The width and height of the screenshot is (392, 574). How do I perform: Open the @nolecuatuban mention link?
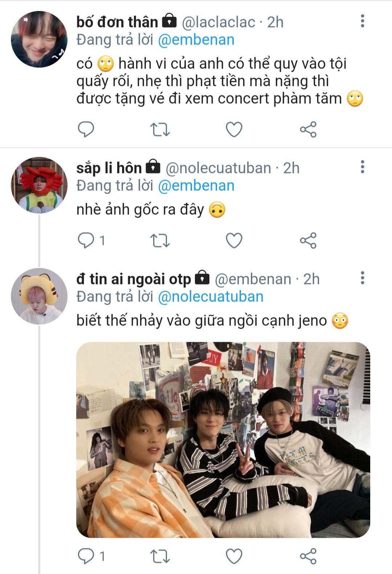pos(211,297)
